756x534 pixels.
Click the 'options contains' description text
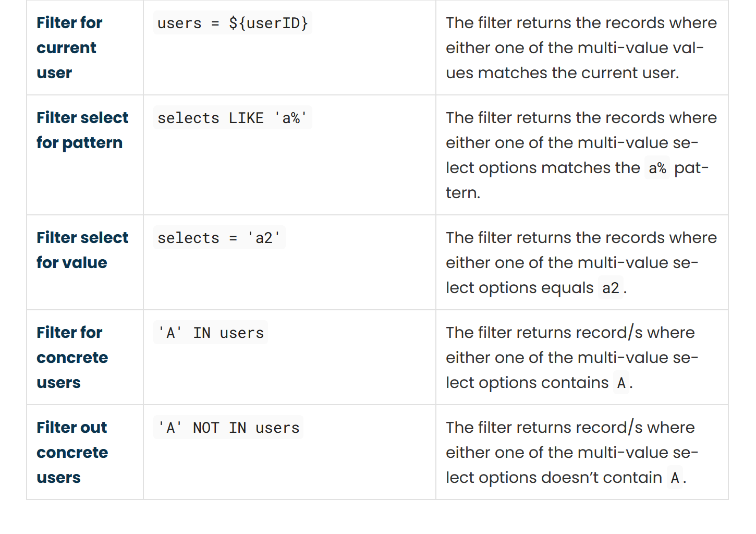pyautogui.click(x=527, y=383)
